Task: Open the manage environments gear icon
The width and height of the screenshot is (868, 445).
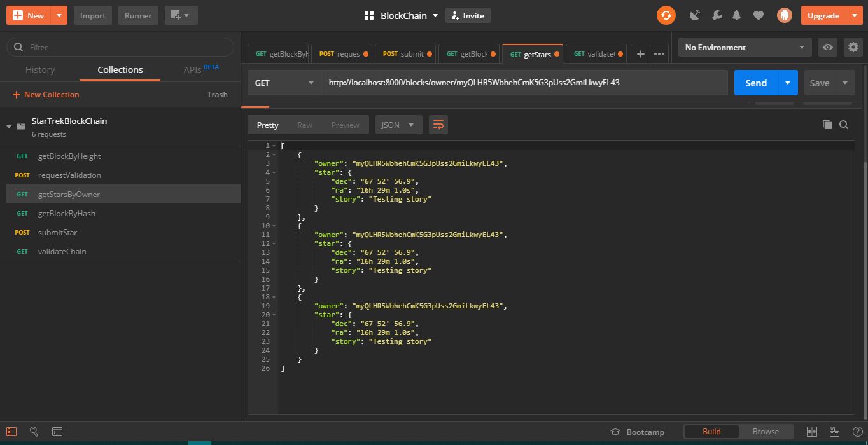Action: [x=853, y=47]
